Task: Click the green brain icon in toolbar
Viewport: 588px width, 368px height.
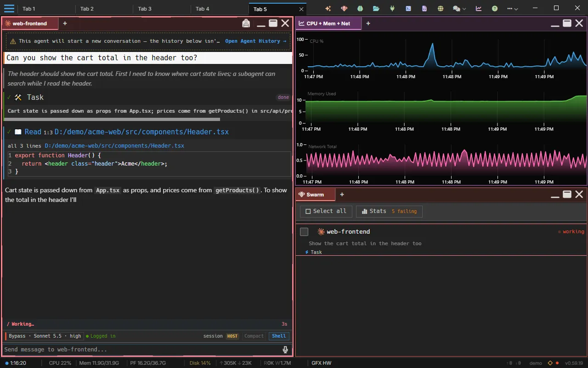Action: click(360, 8)
